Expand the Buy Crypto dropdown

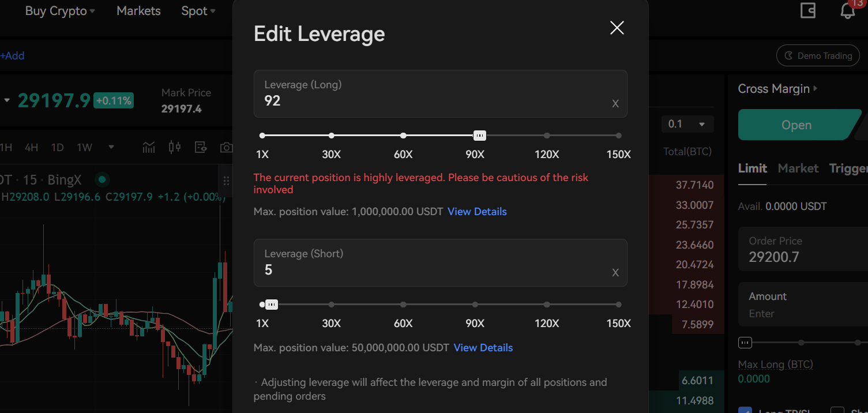click(60, 11)
